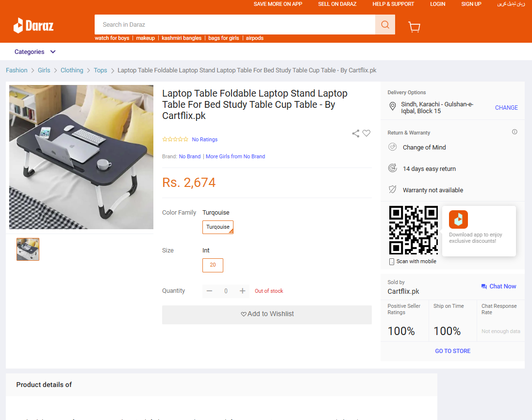Click the 'Out of stock' text
This screenshot has width=532, height=420.
click(269, 291)
